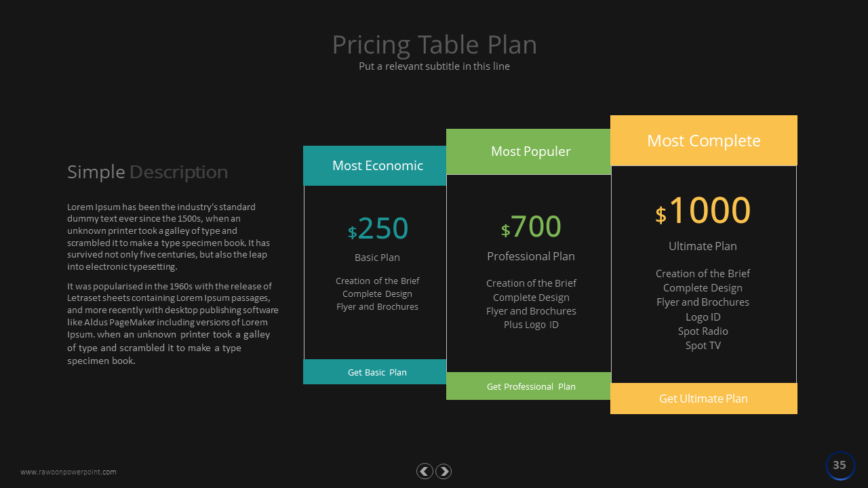Select the Most Economic header tab
This screenshot has height=488, width=868.
tap(377, 166)
